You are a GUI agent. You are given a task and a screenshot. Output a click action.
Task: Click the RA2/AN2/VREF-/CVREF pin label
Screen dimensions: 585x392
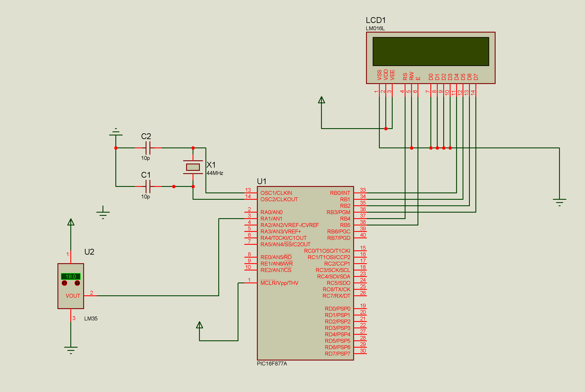[290, 225]
